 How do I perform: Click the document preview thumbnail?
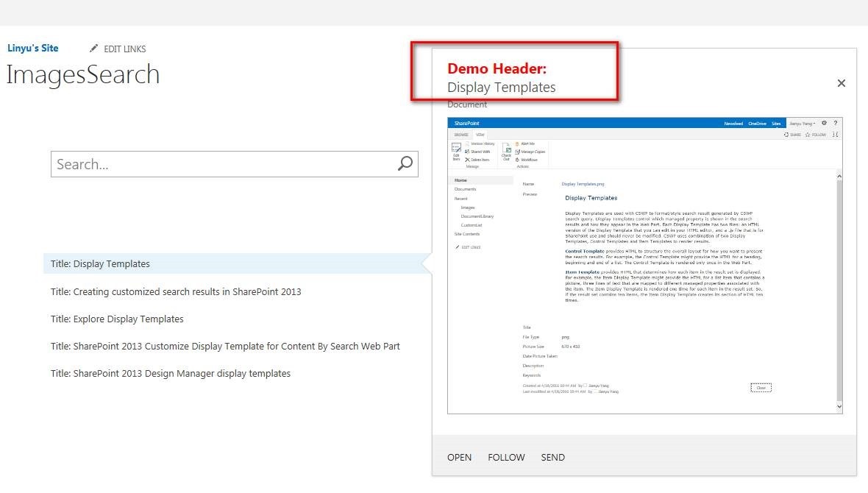(x=645, y=266)
